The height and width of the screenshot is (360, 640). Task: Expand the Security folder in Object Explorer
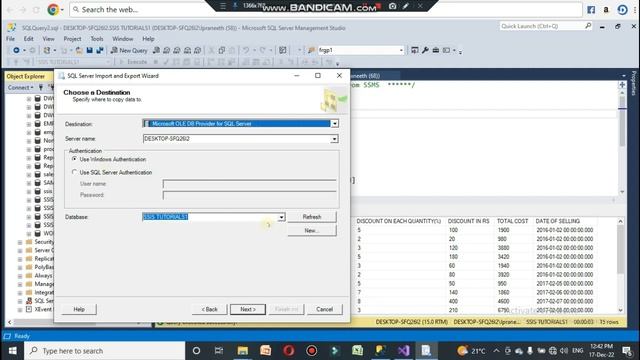point(20,242)
